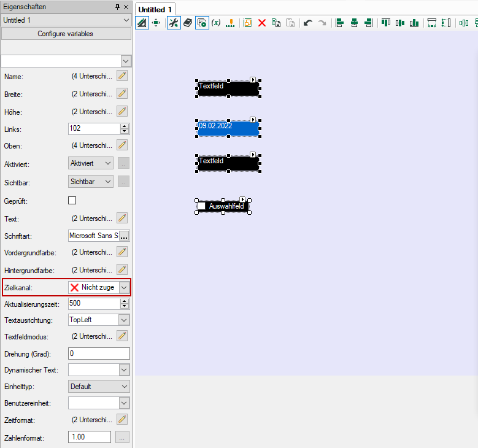Open the variables (x) tool
Image resolution: width=478 pixels, height=448 pixels.
(x=216, y=23)
